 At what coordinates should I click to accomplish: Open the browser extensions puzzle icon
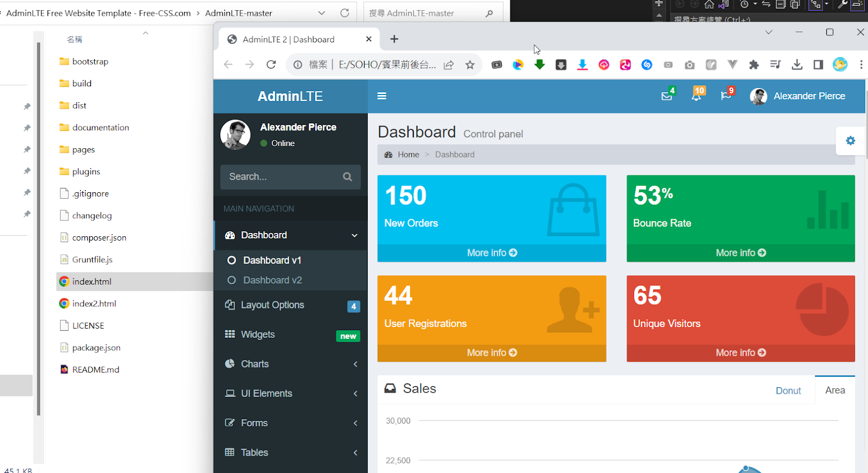click(x=754, y=65)
